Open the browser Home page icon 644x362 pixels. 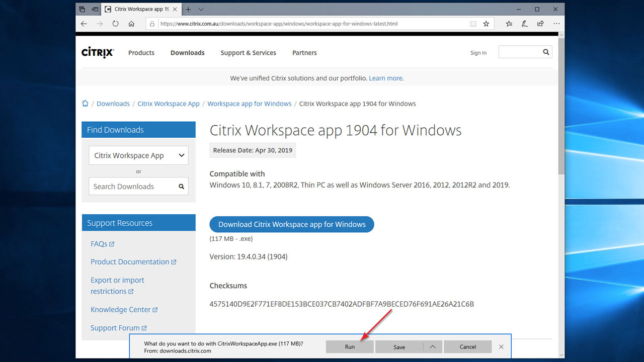point(131,23)
